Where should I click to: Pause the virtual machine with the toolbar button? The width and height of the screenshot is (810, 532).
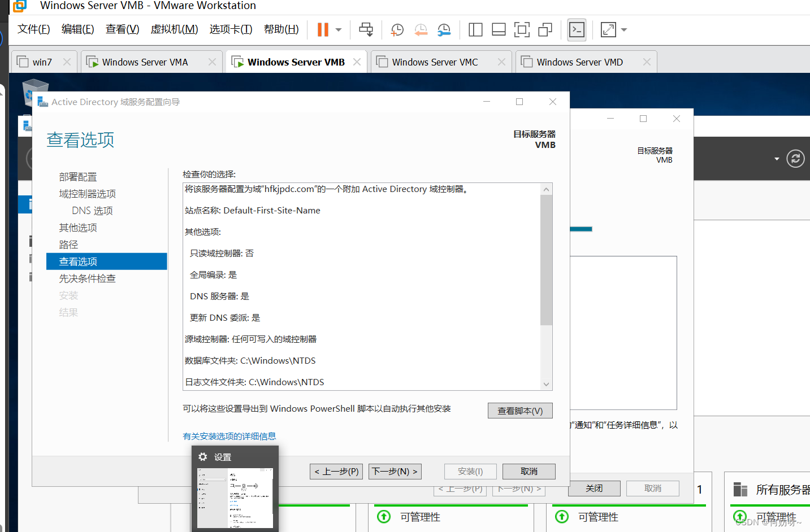click(x=323, y=30)
